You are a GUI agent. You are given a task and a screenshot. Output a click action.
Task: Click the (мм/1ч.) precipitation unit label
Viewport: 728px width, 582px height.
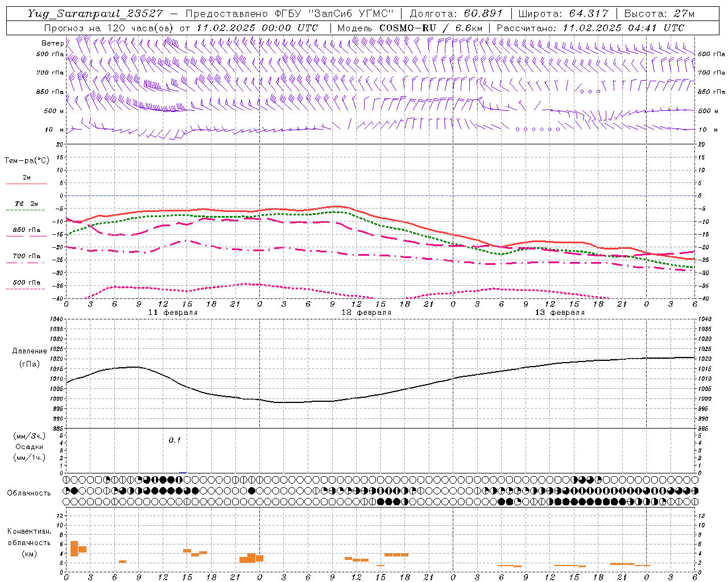(x=29, y=458)
